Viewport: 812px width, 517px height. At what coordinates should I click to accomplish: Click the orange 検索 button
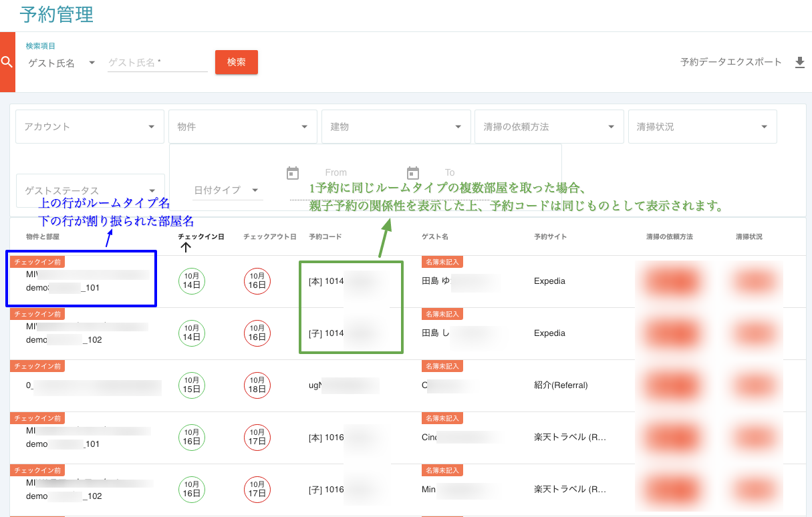[237, 62]
